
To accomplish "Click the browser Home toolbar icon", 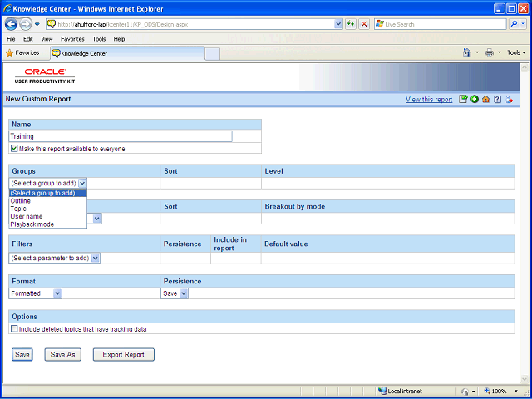I will tap(467, 52).
